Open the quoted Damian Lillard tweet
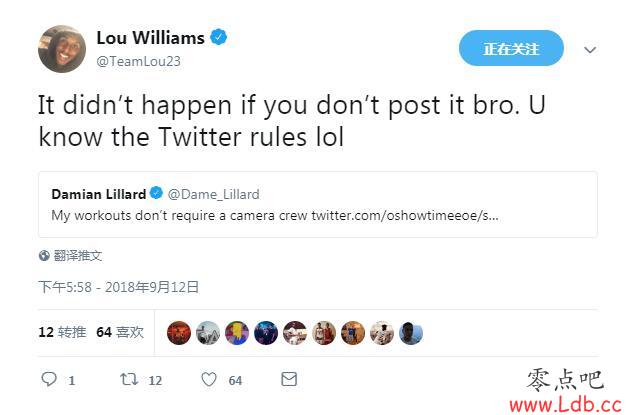This screenshot has height=415, width=631. (318, 204)
